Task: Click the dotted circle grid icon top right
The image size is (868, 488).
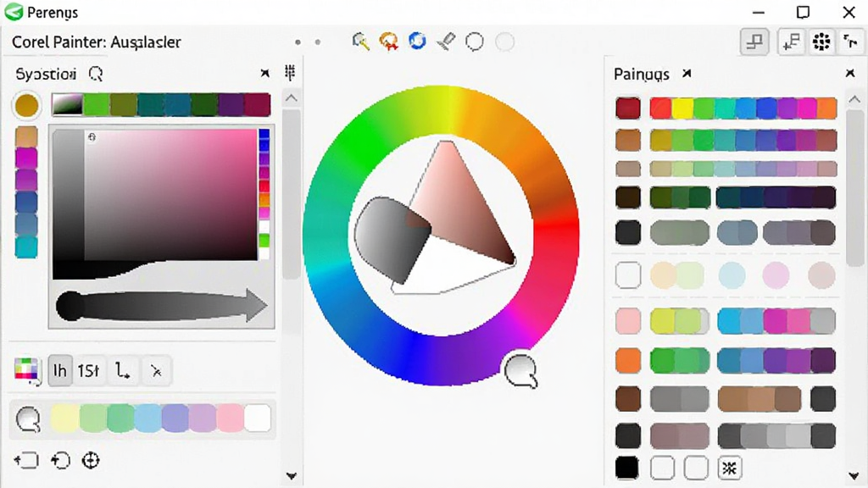Action: 821,42
